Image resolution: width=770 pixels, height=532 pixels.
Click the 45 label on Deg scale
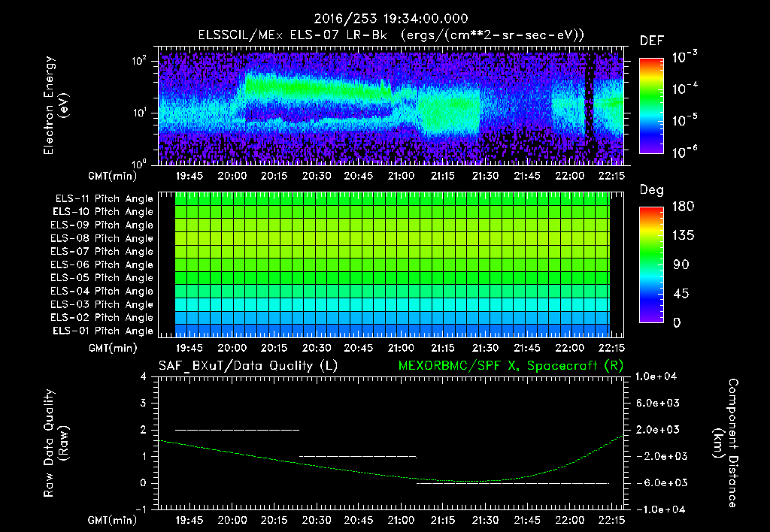point(681,294)
